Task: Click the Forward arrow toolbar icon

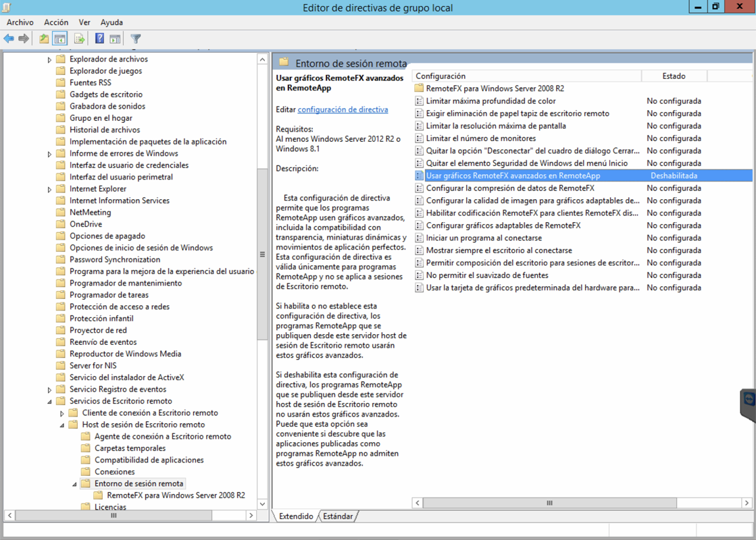Action: [x=24, y=38]
